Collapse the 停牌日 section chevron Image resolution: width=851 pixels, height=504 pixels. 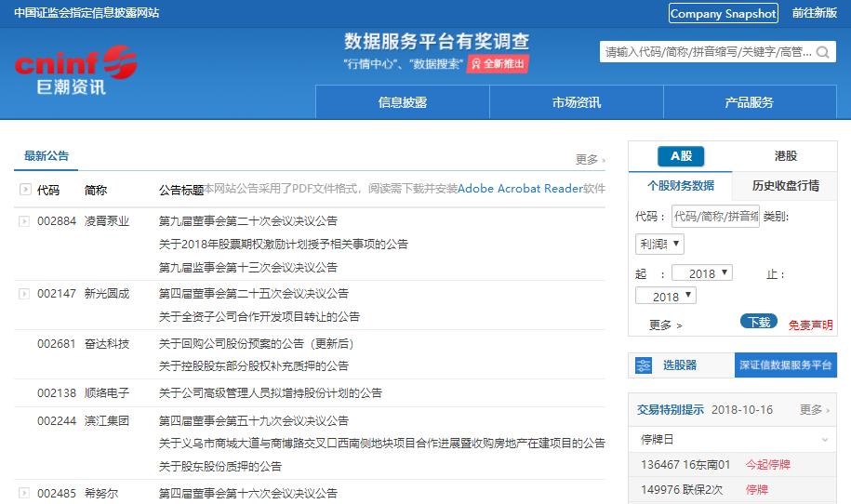pos(825,440)
